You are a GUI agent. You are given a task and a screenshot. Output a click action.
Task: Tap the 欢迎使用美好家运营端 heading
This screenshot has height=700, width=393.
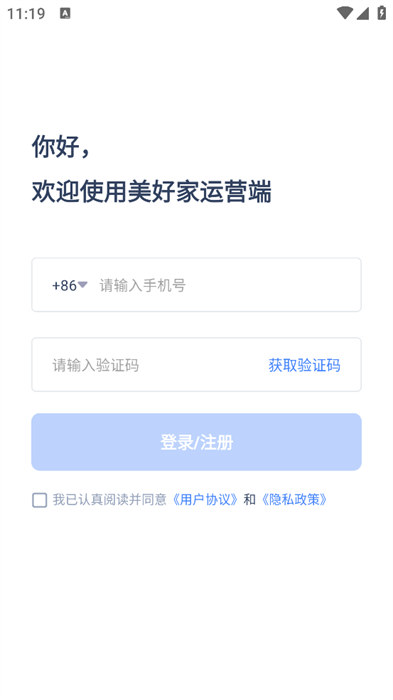(x=151, y=192)
